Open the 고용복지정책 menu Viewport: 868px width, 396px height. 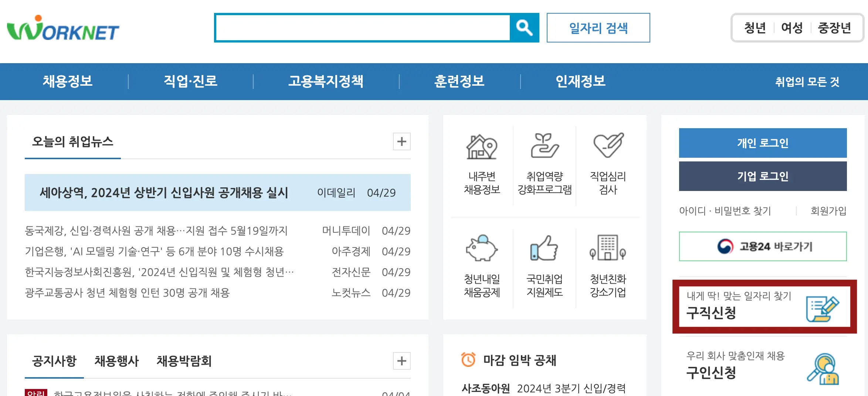(x=327, y=82)
